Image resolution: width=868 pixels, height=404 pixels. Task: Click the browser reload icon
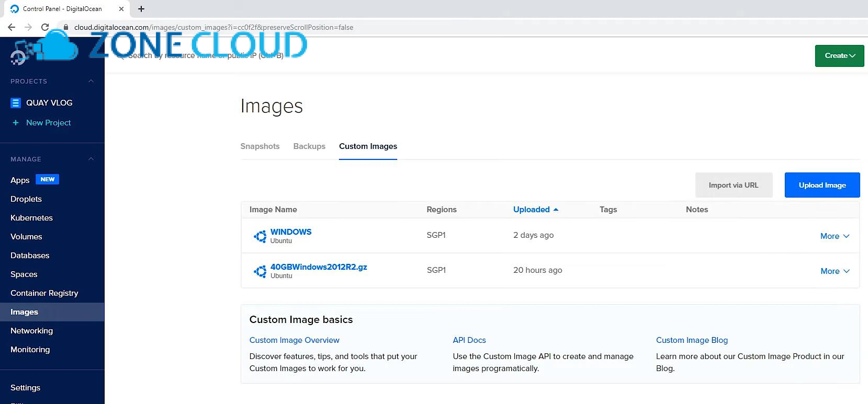pos(45,27)
